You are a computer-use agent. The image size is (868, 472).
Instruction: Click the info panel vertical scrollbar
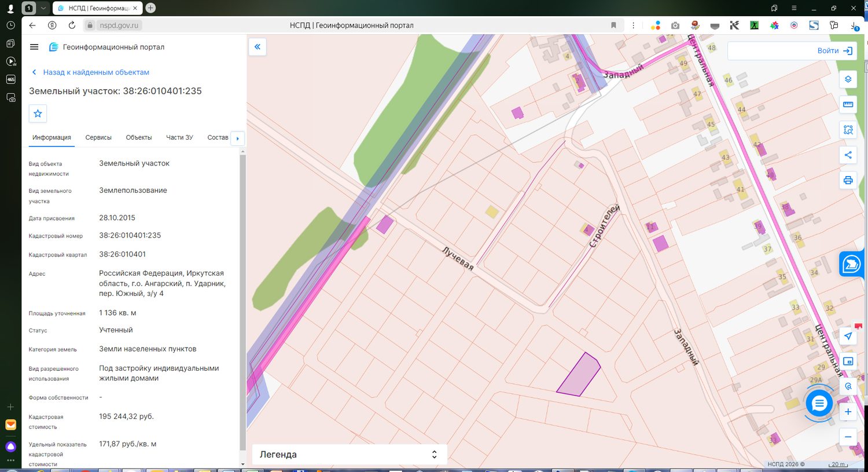pos(242,301)
